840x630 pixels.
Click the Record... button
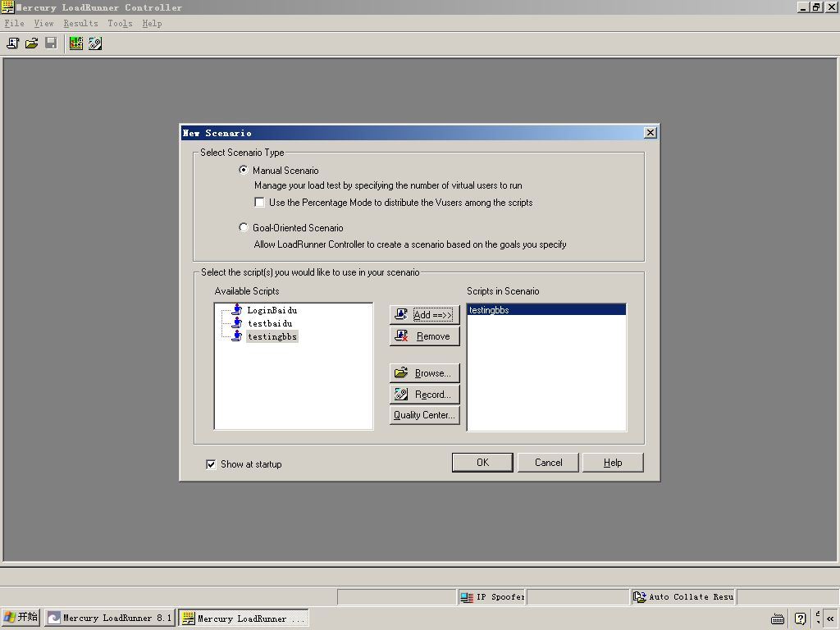click(425, 395)
